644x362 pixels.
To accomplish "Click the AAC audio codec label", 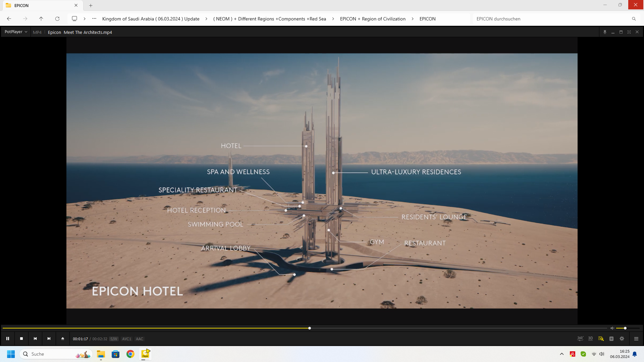I will pos(140,339).
